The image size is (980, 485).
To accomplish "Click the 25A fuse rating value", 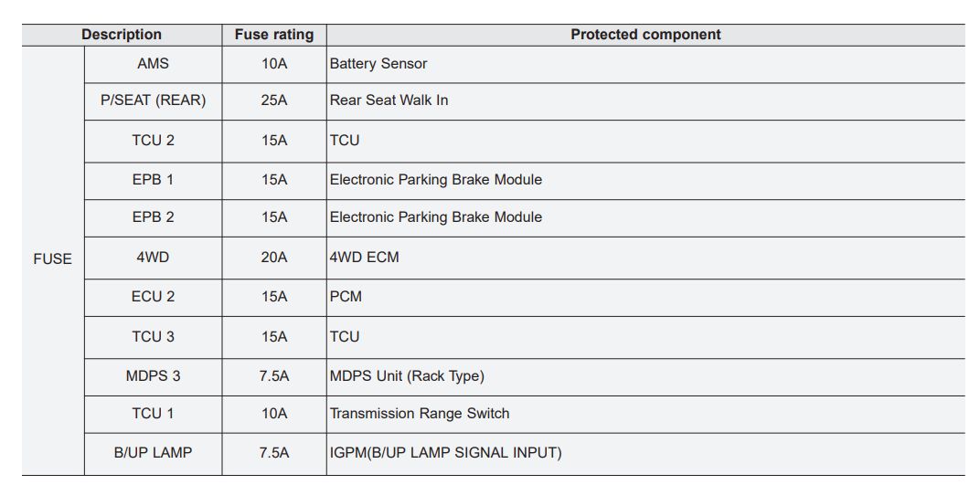I will click(x=273, y=100).
